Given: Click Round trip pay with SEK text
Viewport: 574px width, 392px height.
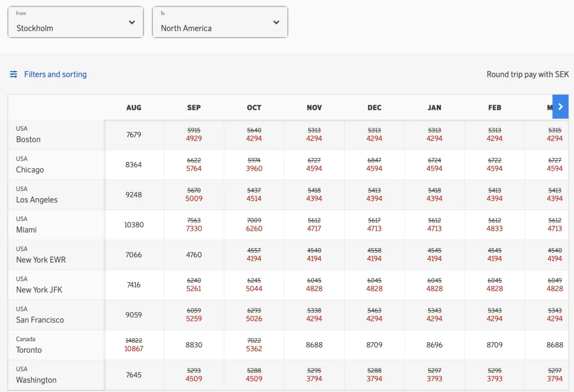Looking at the screenshot, I should [x=527, y=74].
